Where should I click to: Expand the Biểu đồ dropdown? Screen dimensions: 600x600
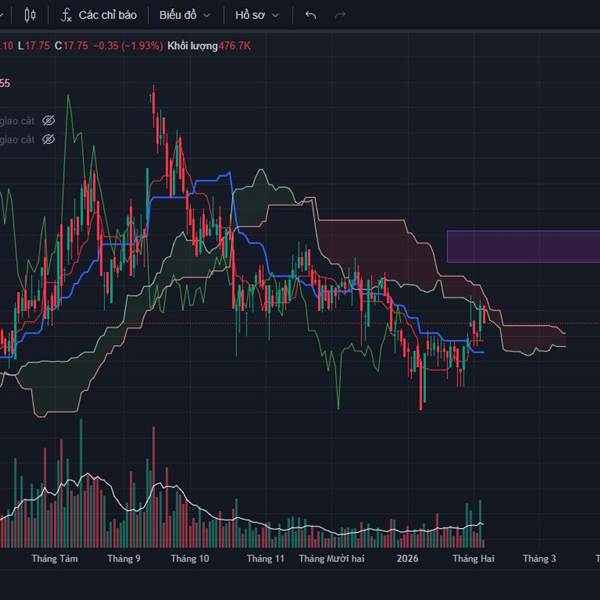pos(185,15)
